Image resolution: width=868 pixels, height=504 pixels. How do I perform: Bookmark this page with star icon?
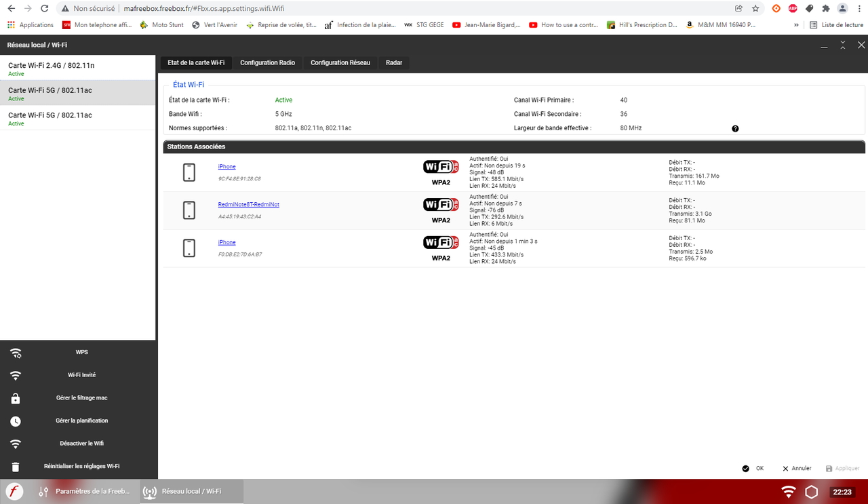click(755, 9)
